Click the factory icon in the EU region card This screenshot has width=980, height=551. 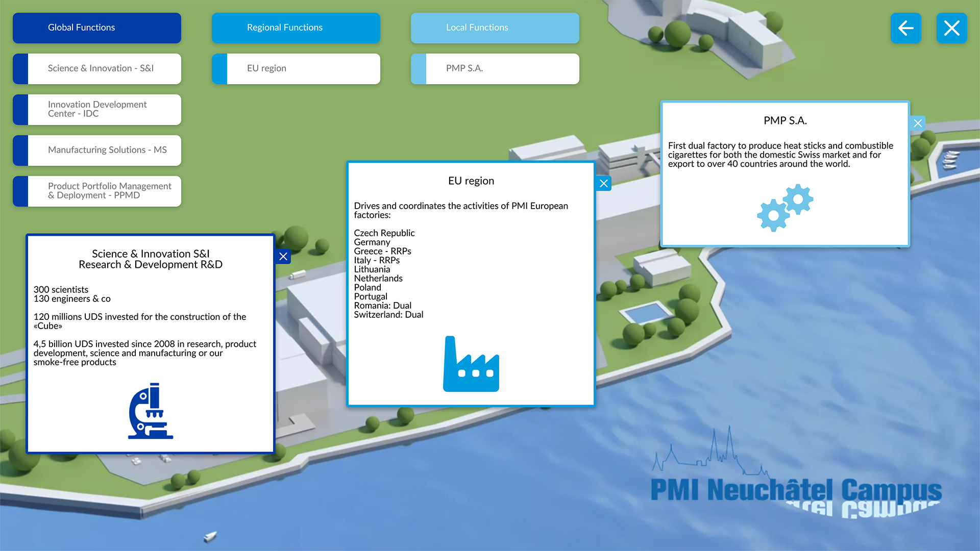coord(471,364)
